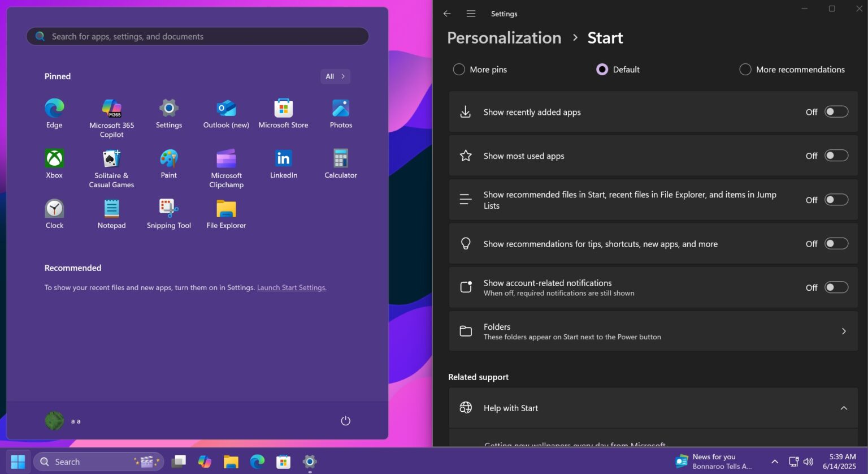Open Calculator
The height and width of the screenshot is (474, 868).
point(340,158)
